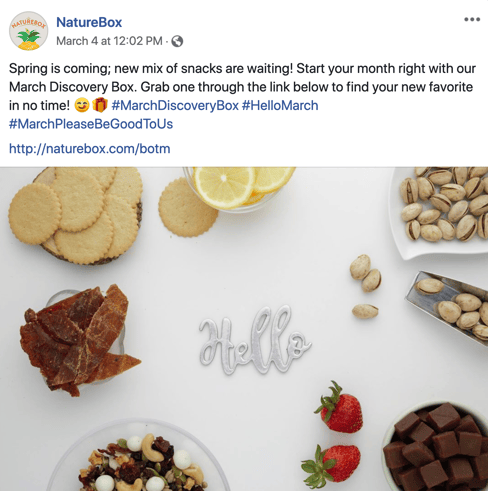The height and width of the screenshot is (491, 488).
Task: Click the bowl of chocolate cubes
Action: pyautogui.click(x=437, y=447)
